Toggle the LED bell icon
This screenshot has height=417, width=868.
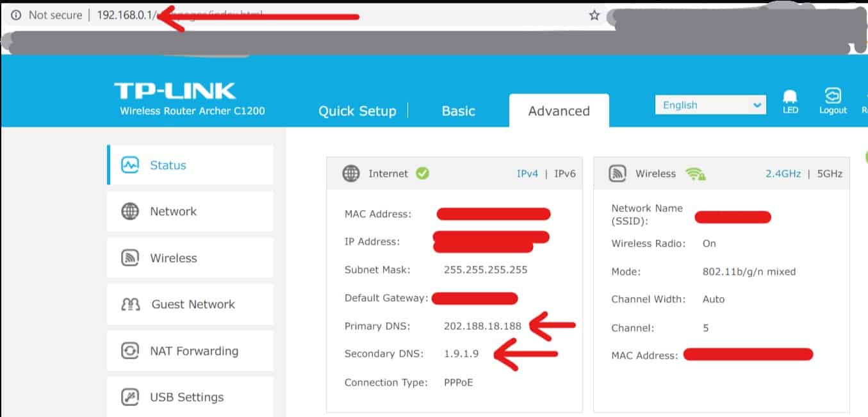(790, 97)
